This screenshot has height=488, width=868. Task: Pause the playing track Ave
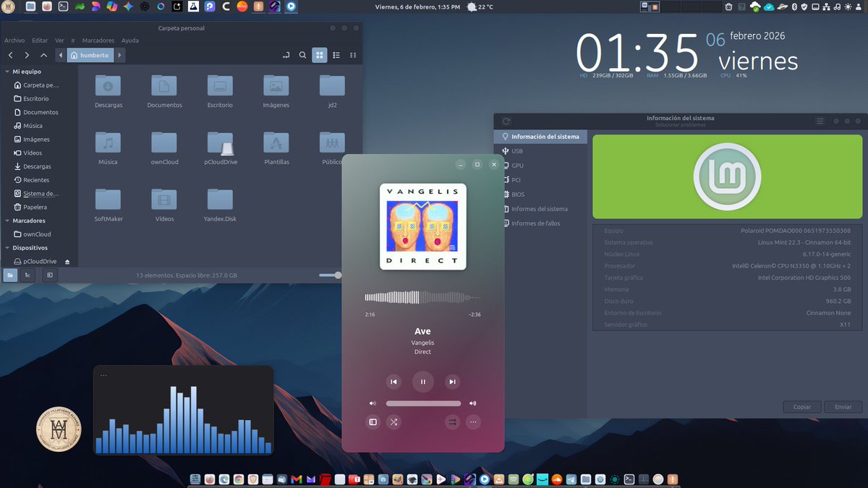[x=423, y=382]
